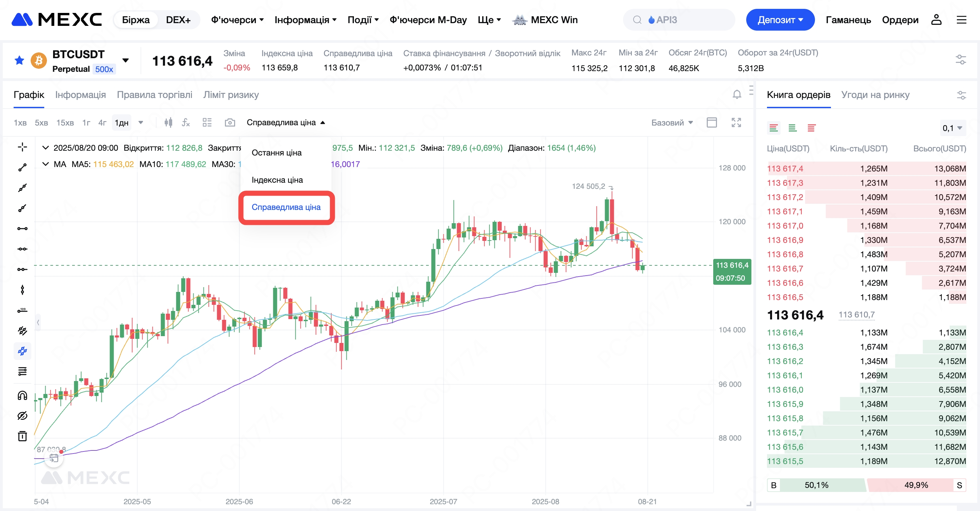Open the Гаманець link
Viewport: 980px width, 511px height.
tap(848, 20)
